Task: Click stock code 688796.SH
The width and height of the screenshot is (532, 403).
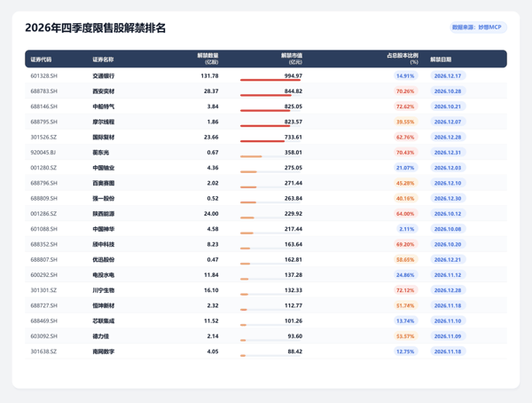Action: pos(44,183)
